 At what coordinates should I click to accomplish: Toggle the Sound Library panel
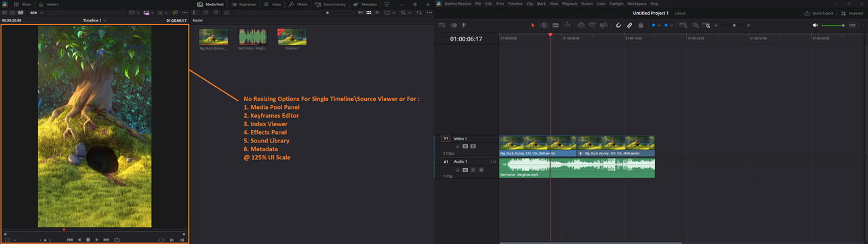click(330, 4)
